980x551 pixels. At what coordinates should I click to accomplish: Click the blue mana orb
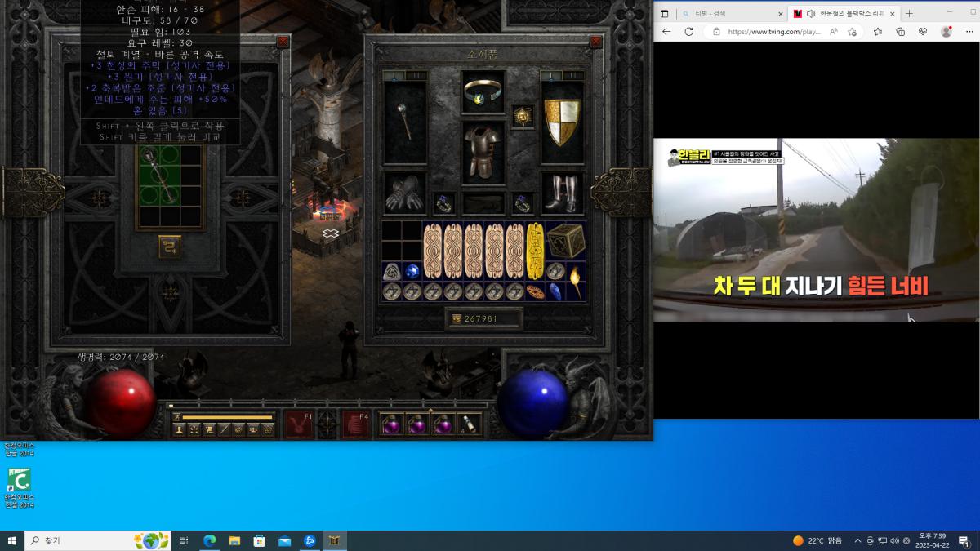pos(532,403)
